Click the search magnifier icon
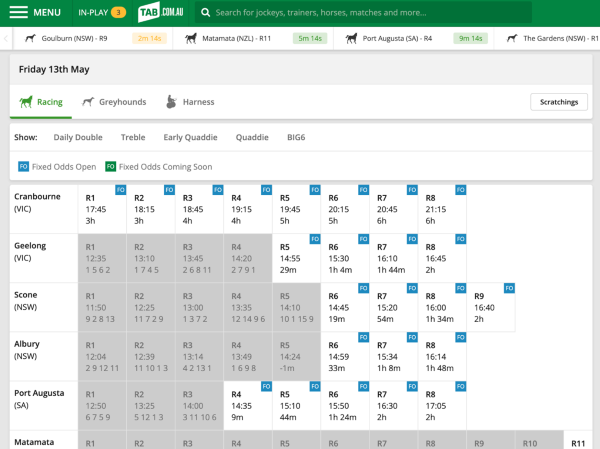 coord(205,13)
